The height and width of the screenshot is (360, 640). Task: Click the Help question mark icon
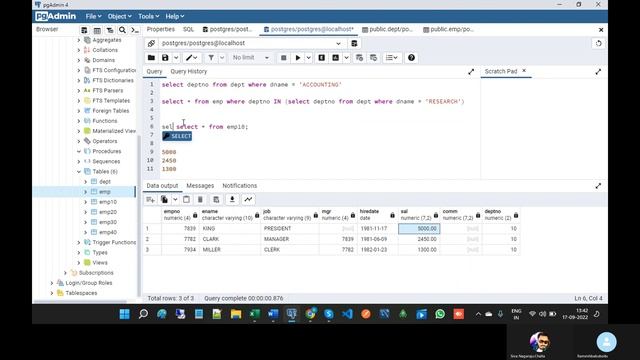[411, 58]
